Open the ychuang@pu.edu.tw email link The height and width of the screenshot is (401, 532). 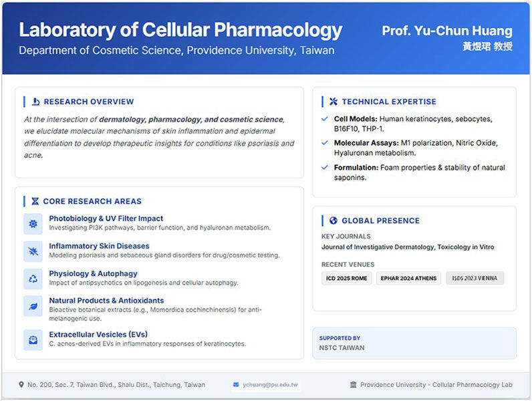click(271, 385)
